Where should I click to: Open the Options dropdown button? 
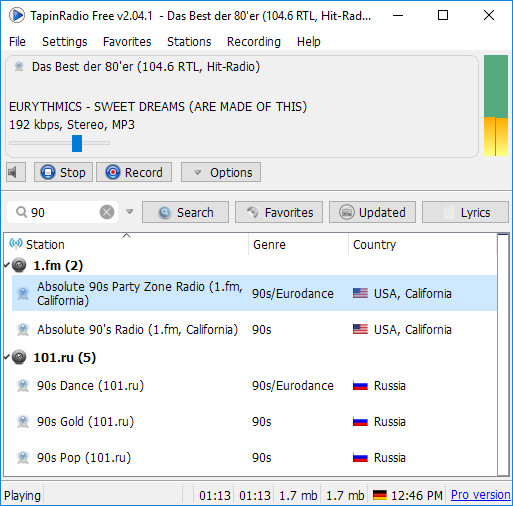coord(221,172)
